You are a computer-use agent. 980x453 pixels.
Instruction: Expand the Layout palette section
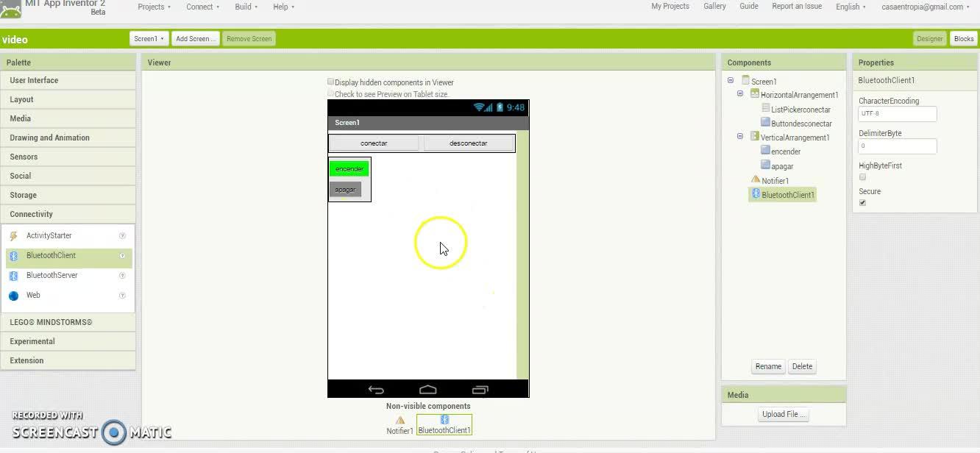(x=68, y=99)
